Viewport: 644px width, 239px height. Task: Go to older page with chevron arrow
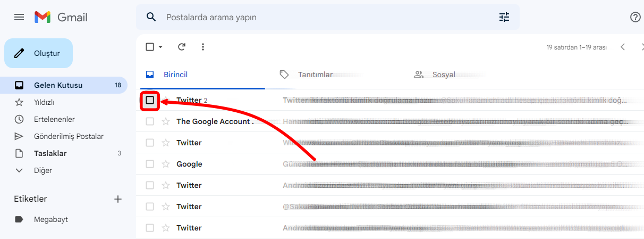click(x=641, y=47)
